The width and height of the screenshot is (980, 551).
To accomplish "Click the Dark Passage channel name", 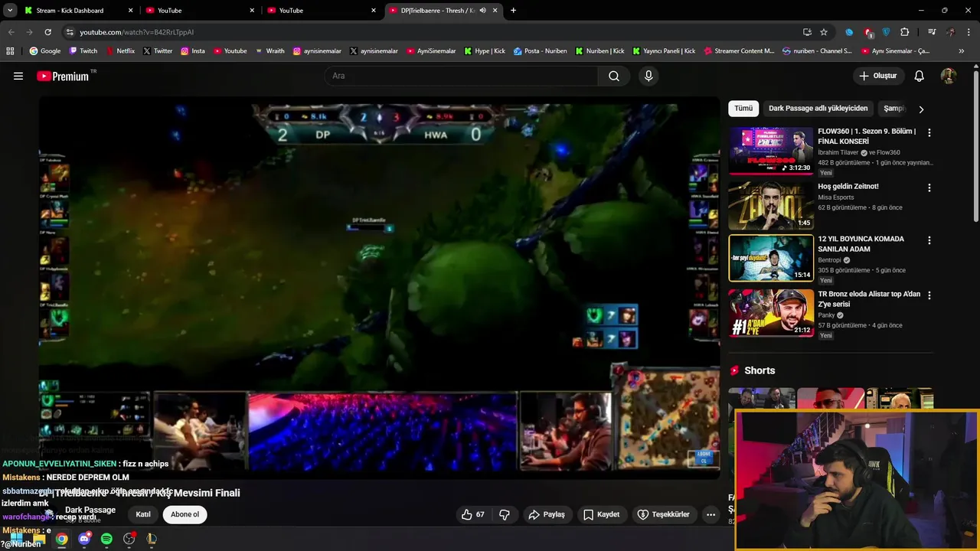I will (x=90, y=510).
